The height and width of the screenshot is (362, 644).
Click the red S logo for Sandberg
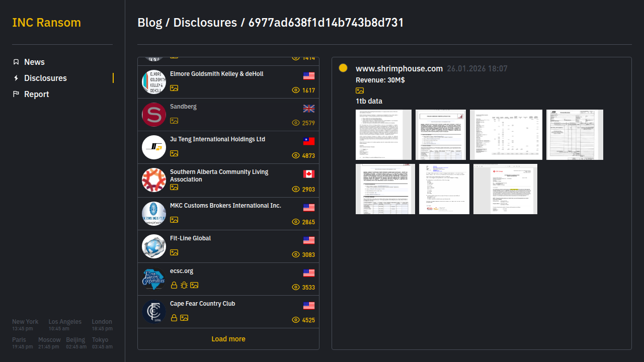(x=154, y=115)
